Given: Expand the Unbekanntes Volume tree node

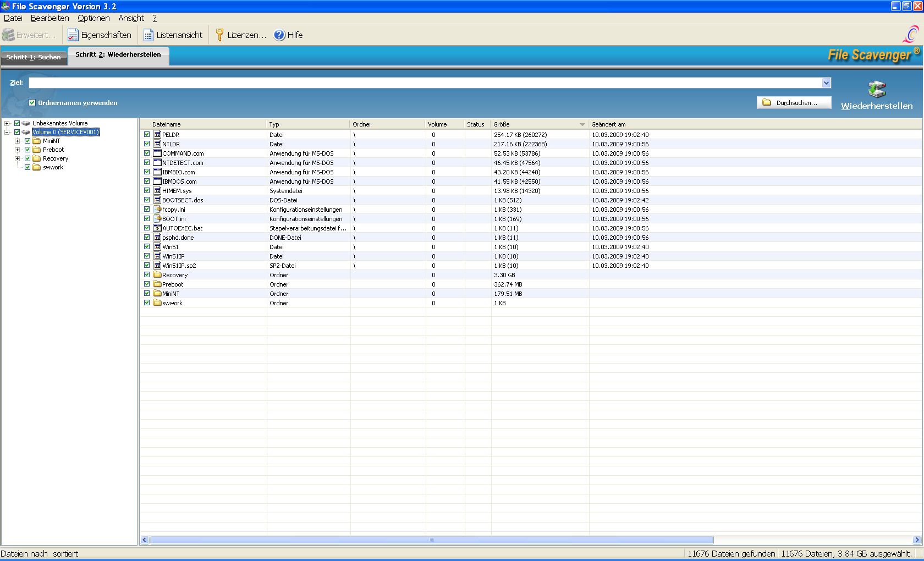Looking at the screenshot, I should [7, 123].
